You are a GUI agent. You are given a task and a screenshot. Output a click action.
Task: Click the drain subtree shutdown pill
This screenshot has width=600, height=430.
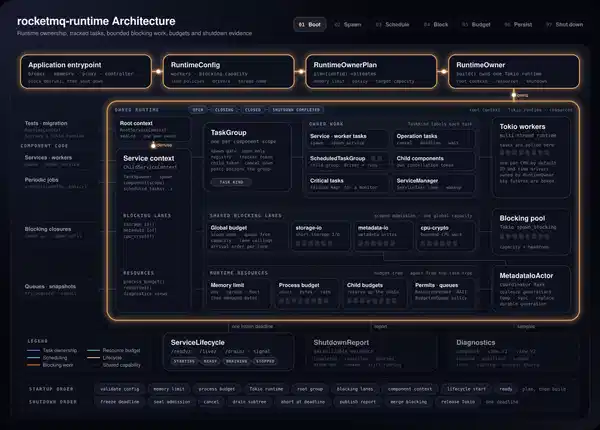pos(249,402)
